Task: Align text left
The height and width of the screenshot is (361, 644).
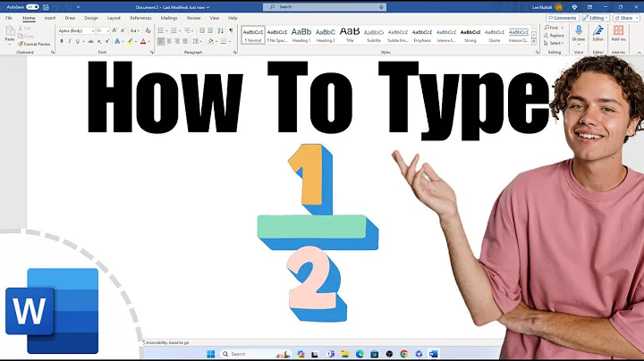Action: tap(161, 41)
